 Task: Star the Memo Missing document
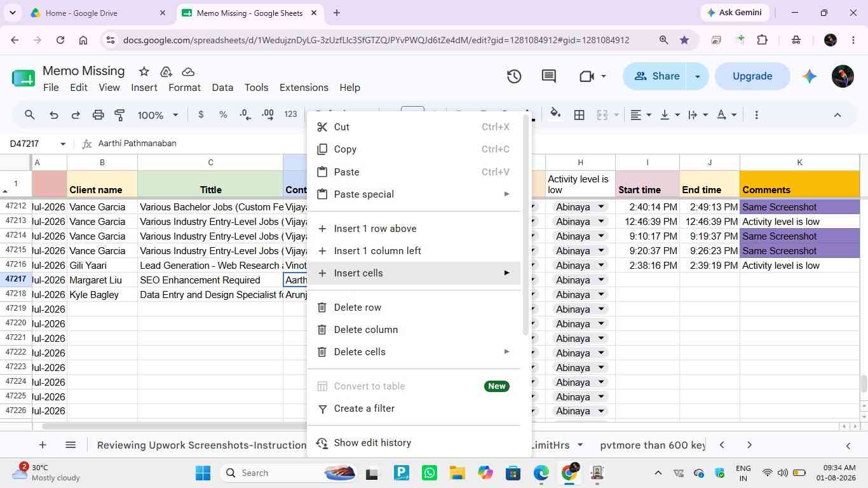(144, 71)
